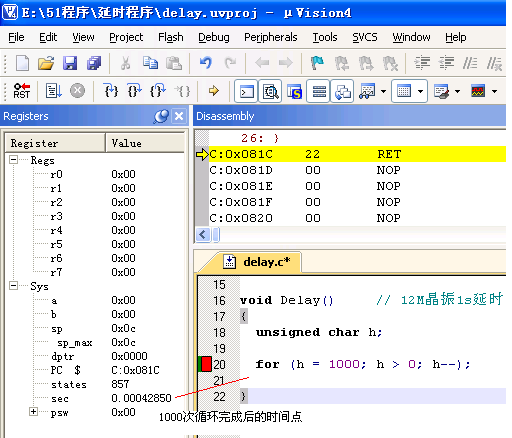Create a new file with the New icon
The height and width of the screenshot is (438, 512).
coord(22,63)
